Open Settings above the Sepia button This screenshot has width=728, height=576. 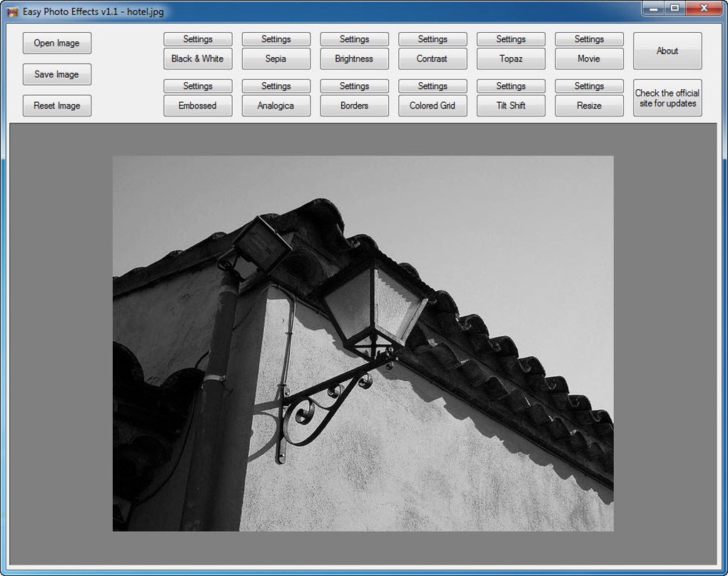pos(275,39)
